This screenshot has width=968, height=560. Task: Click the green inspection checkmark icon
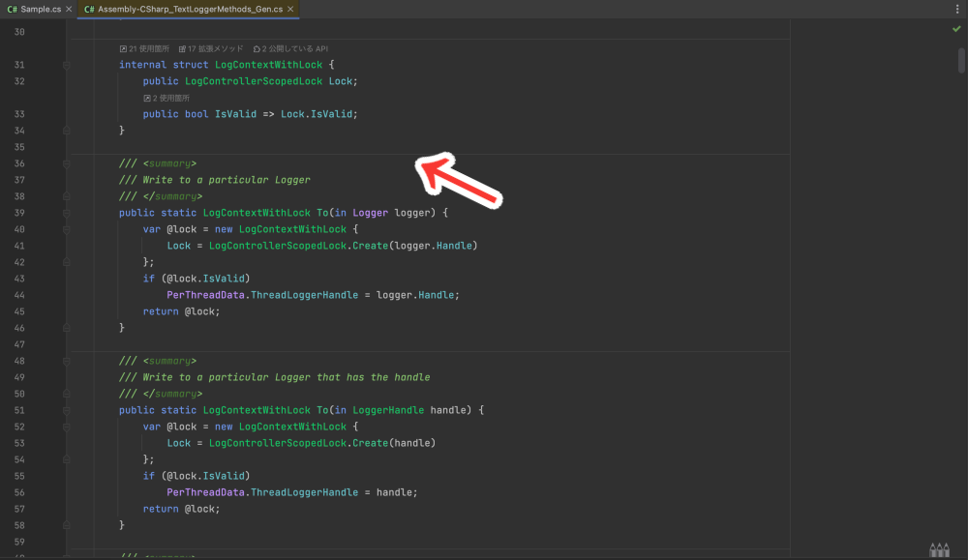point(956,28)
